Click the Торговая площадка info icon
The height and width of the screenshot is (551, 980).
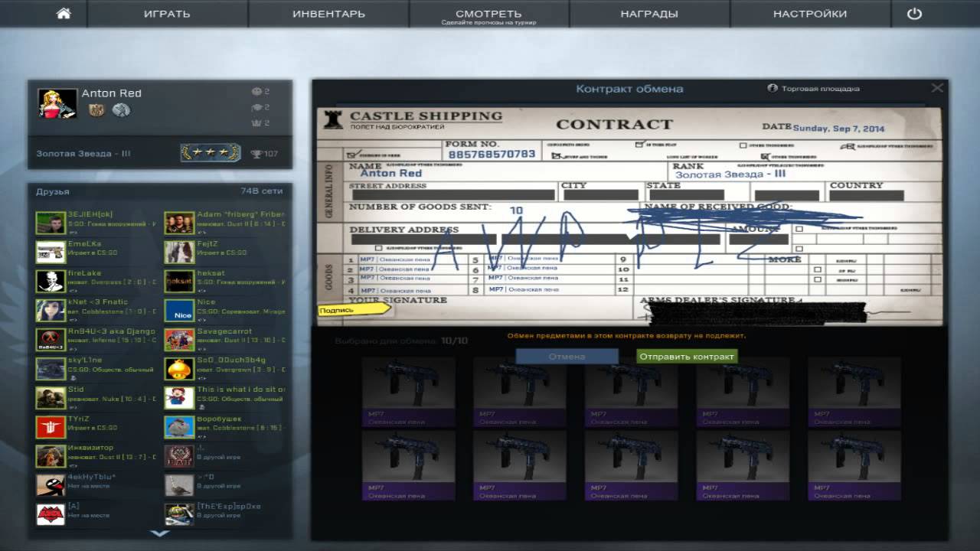click(773, 88)
